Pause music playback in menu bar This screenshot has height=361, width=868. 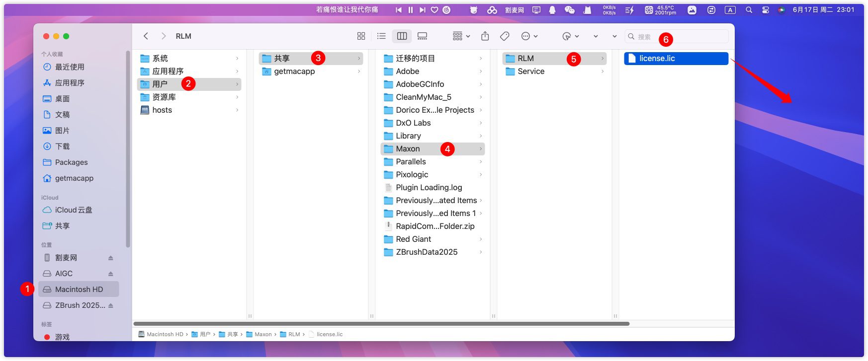[411, 10]
